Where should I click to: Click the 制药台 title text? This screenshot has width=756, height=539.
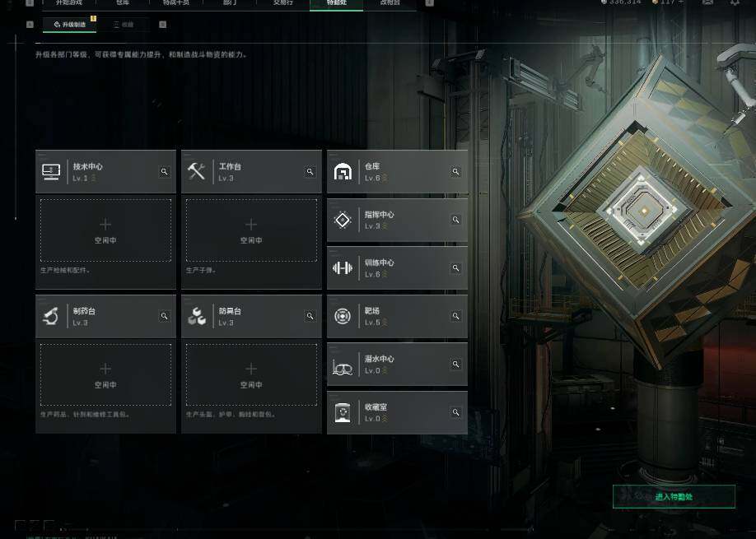(x=84, y=311)
